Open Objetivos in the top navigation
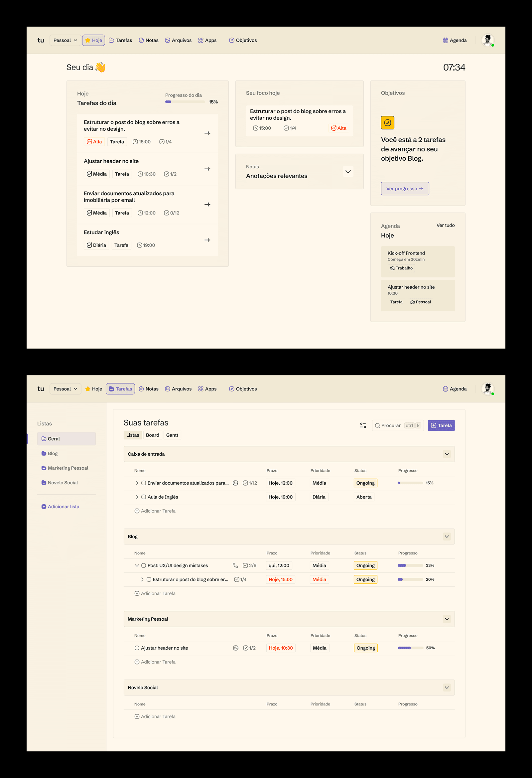This screenshot has height=778, width=532. [243, 40]
